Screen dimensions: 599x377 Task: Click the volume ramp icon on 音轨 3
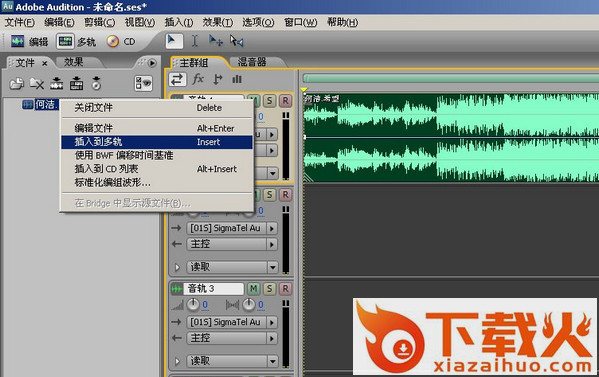[x=177, y=305]
